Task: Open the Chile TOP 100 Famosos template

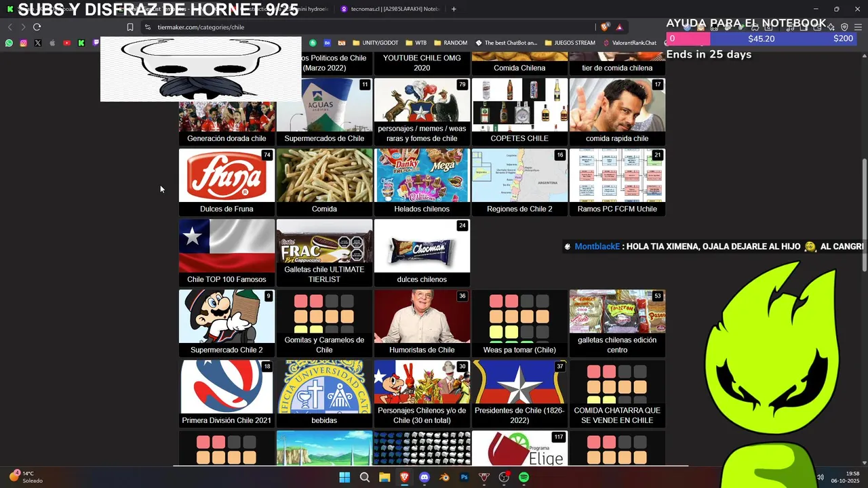Action: [x=226, y=252]
